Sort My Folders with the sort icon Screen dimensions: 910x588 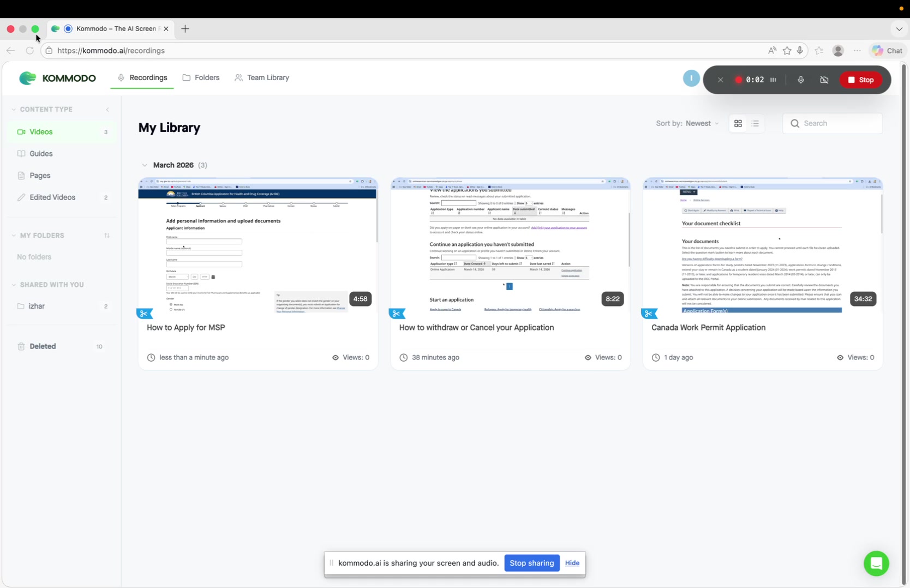tap(107, 236)
